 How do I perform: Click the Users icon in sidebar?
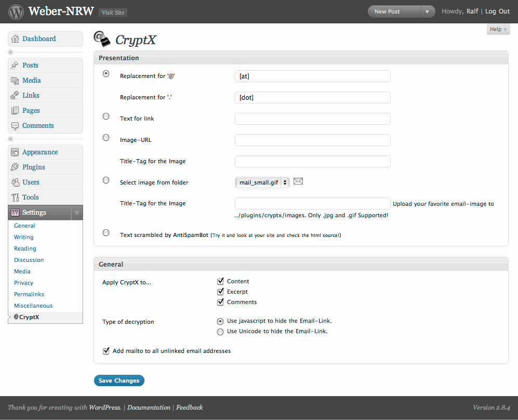coord(15,182)
